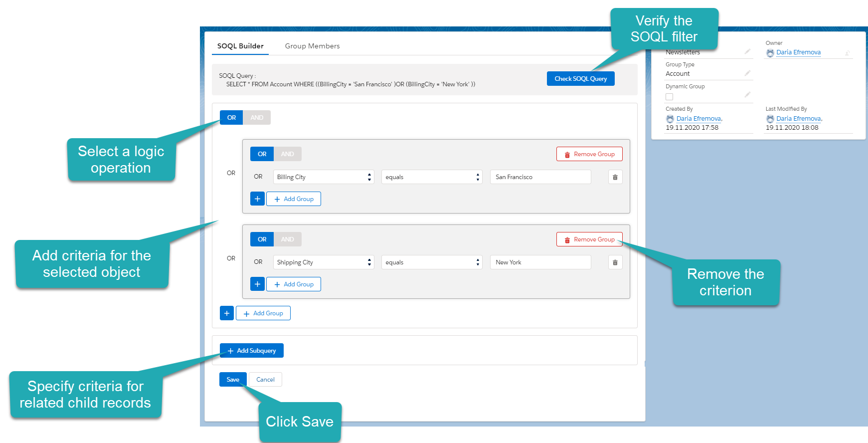Edit the Dynamic Group pencil icon
868x443 pixels.
click(x=747, y=95)
